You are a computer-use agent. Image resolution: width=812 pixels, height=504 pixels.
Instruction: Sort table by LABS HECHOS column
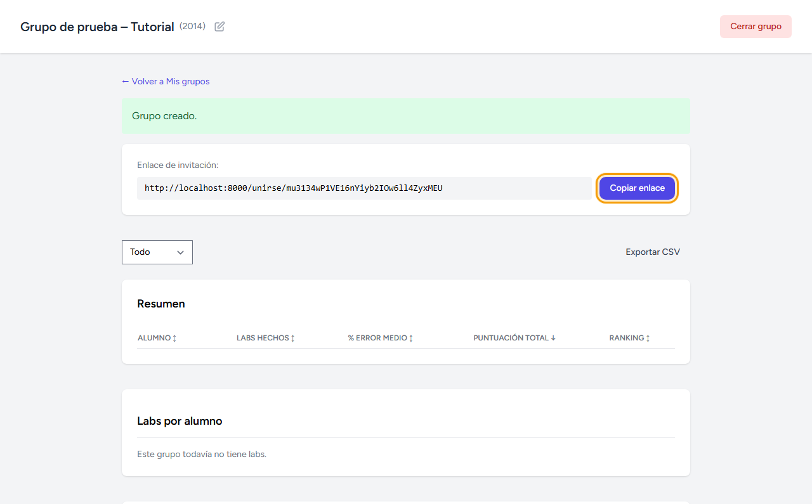tap(265, 338)
